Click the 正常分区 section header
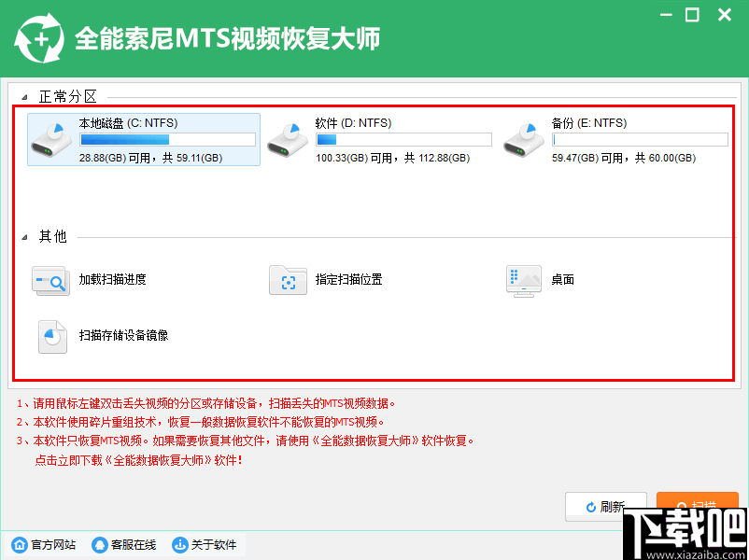This screenshot has height=560, width=749. coord(68,97)
